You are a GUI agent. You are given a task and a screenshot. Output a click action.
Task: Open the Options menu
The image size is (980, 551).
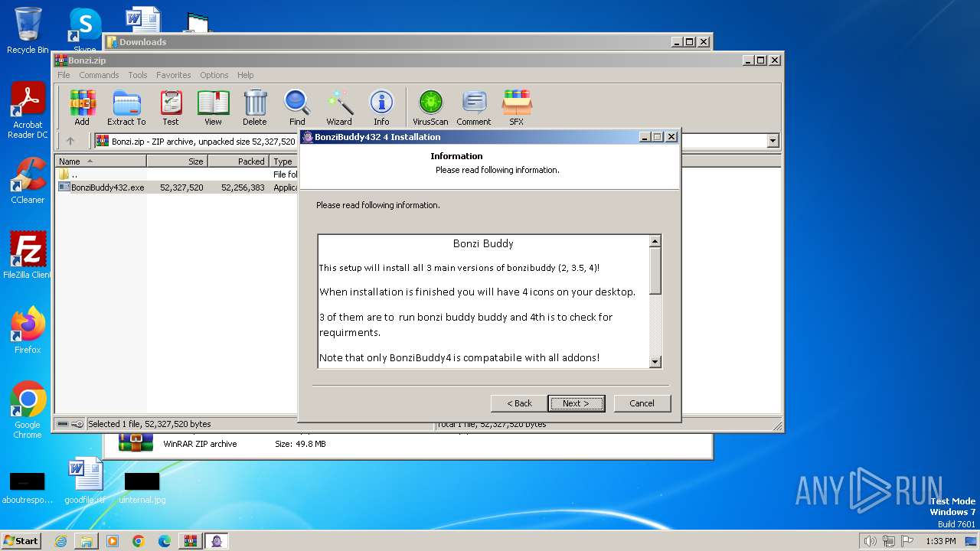click(214, 75)
